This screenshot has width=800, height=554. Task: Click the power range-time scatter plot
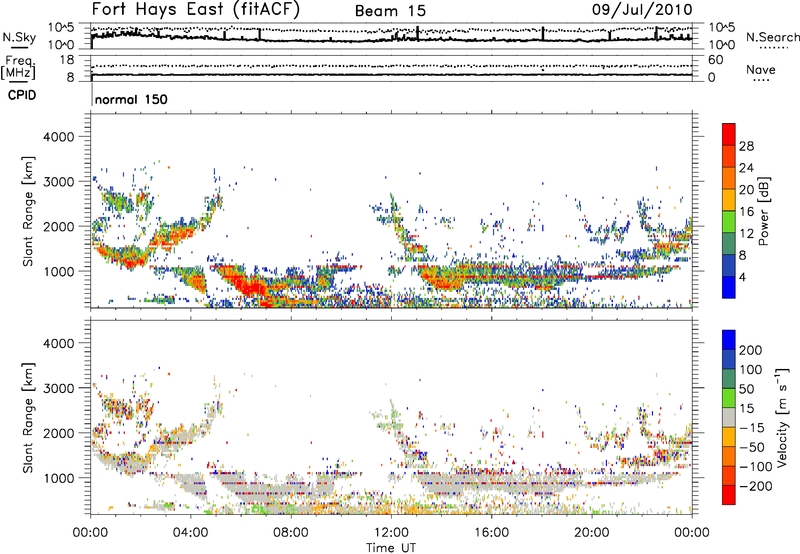click(x=391, y=211)
